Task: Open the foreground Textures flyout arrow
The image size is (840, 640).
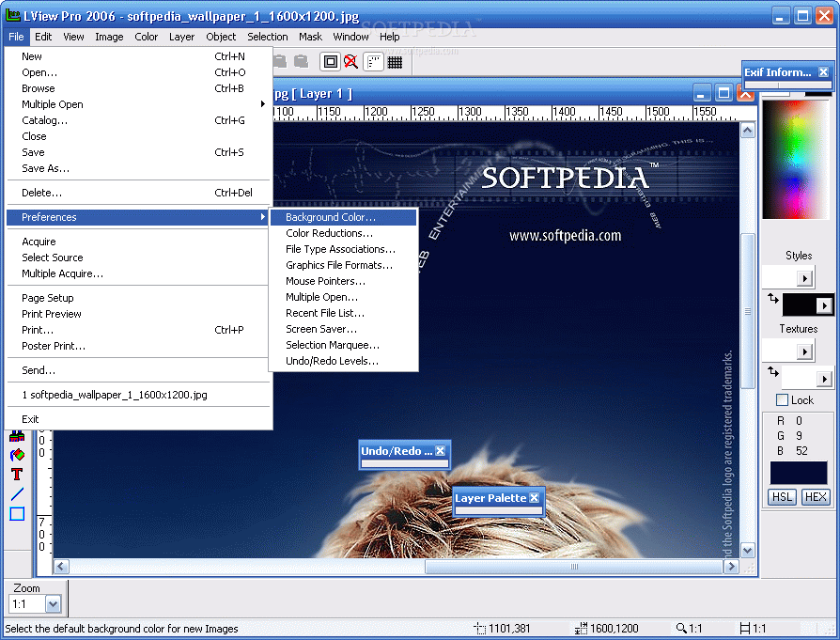Action: coord(804,351)
